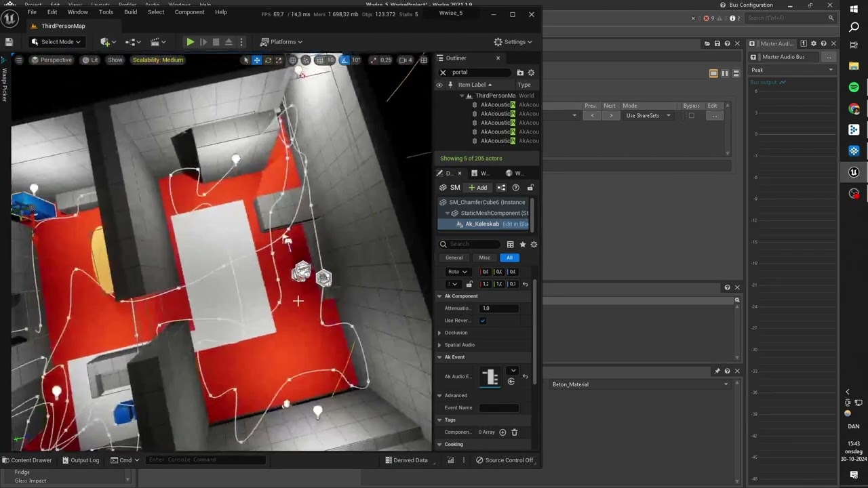Open the Content Drawer

click(27, 460)
